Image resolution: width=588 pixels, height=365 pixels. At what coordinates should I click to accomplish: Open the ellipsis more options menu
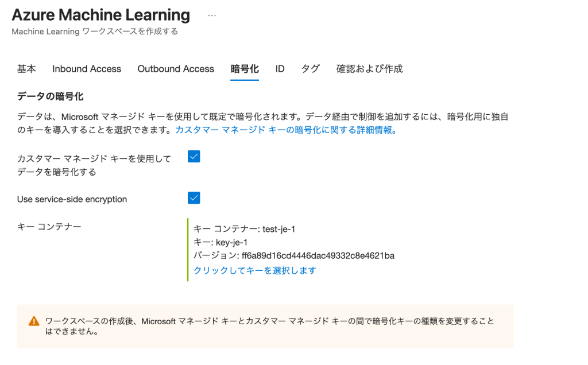[212, 15]
